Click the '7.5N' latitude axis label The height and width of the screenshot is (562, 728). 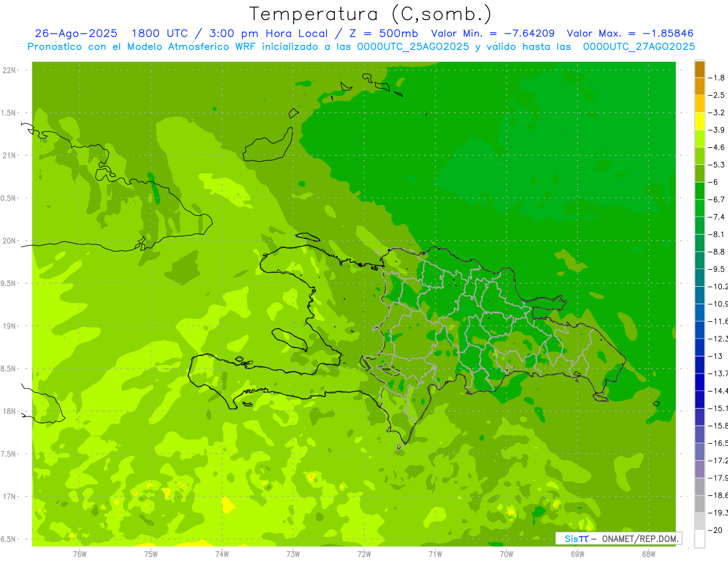point(8,454)
